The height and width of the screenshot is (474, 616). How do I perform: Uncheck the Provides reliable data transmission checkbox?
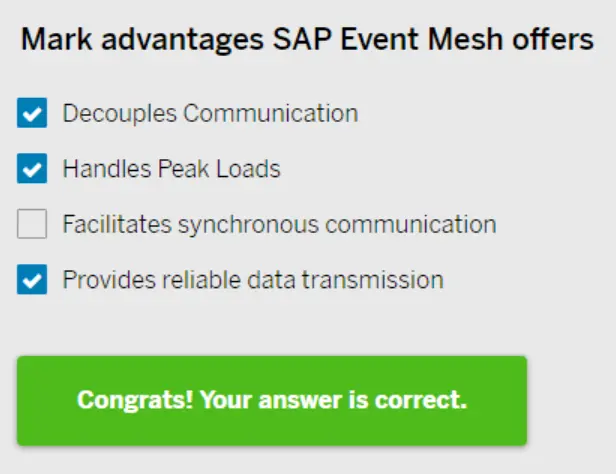pos(32,281)
